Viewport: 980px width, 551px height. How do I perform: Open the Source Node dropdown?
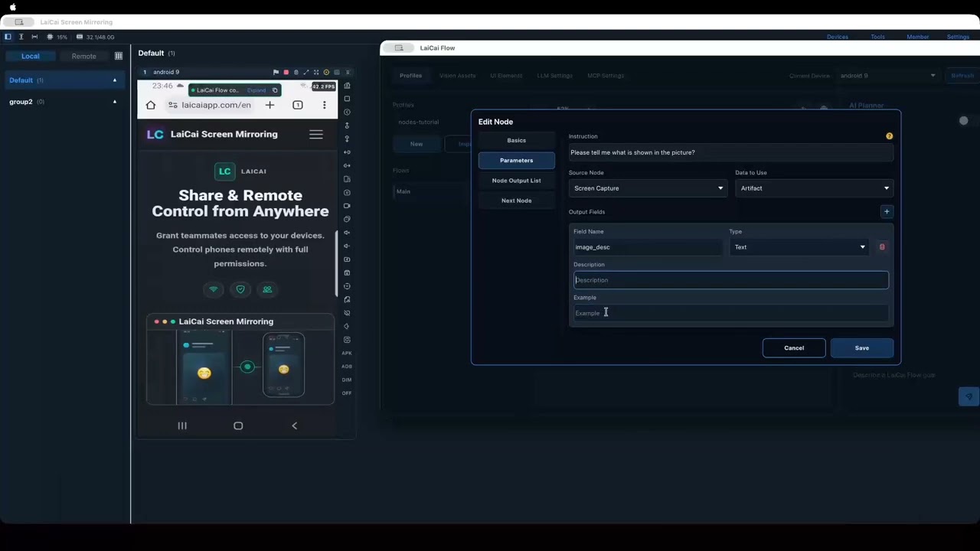pyautogui.click(x=648, y=188)
